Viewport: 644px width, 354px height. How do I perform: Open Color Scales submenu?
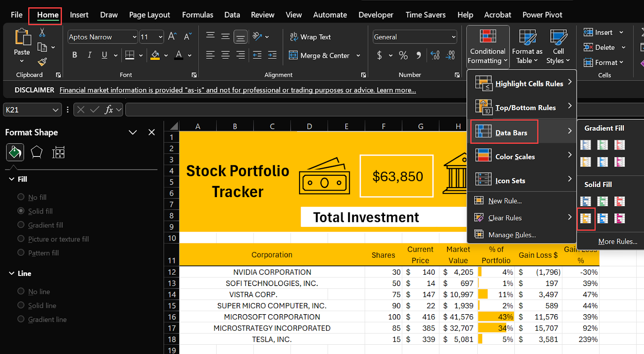[522, 156]
